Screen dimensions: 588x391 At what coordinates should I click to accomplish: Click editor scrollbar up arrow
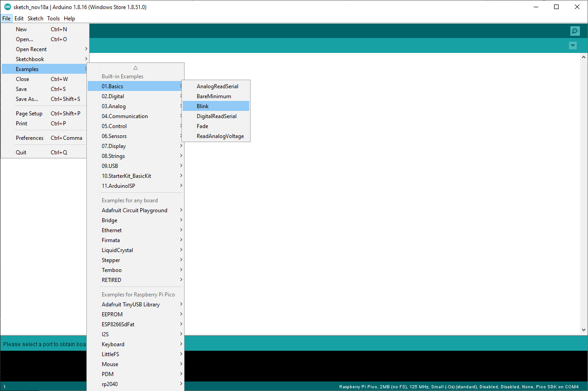click(583, 57)
